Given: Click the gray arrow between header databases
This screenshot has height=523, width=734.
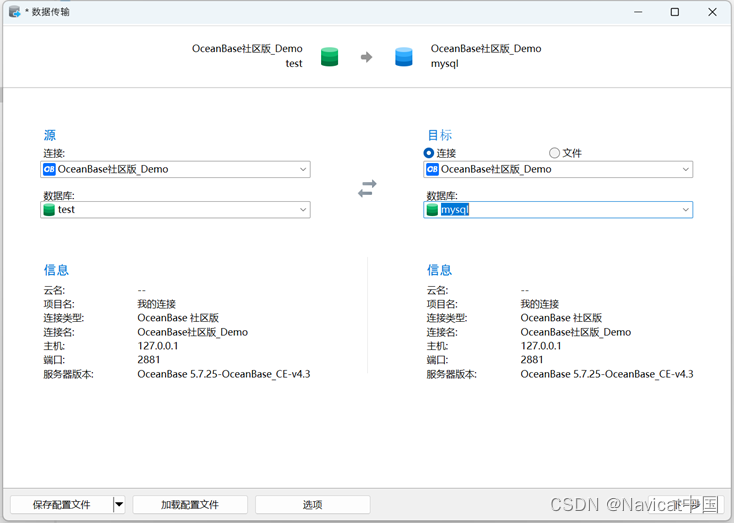Looking at the screenshot, I should tap(367, 57).
